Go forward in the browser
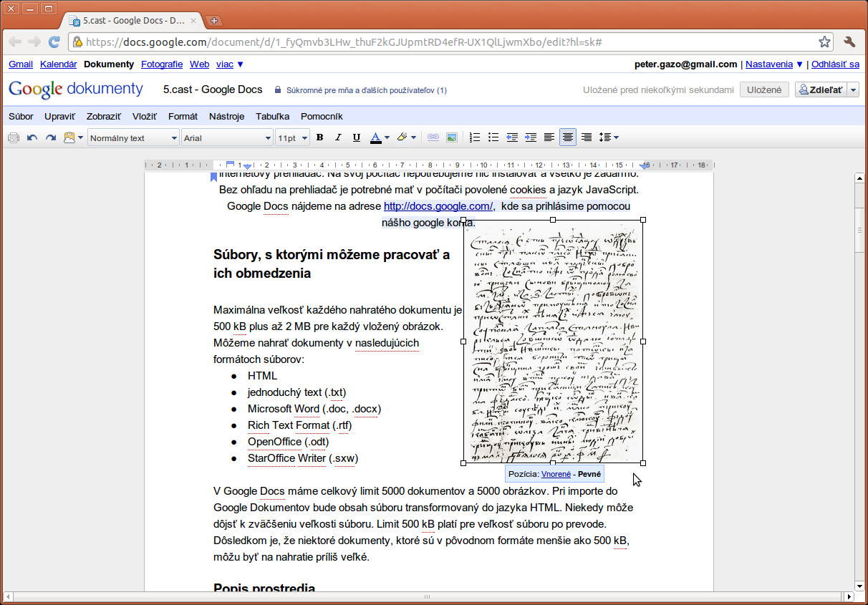This screenshot has width=868, height=605. pyautogui.click(x=34, y=42)
